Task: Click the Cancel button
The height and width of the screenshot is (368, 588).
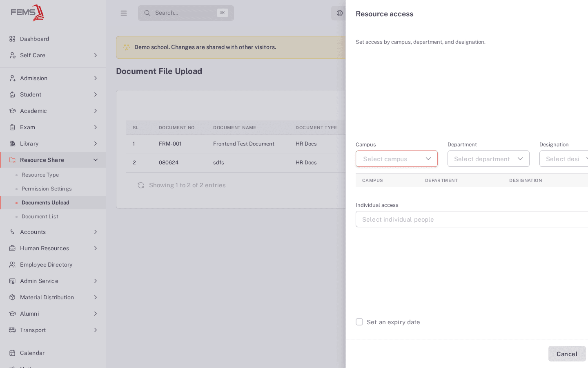Action: pyautogui.click(x=567, y=354)
